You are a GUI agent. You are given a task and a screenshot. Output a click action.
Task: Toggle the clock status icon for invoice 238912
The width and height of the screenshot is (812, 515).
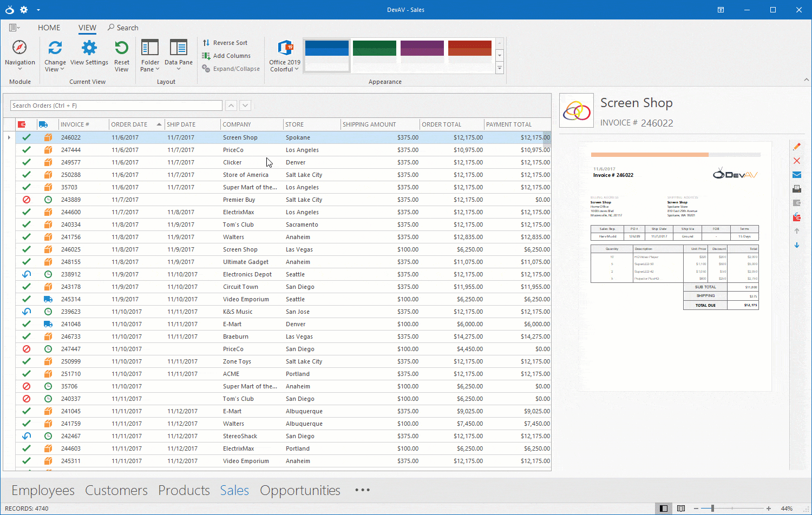[x=48, y=274]
